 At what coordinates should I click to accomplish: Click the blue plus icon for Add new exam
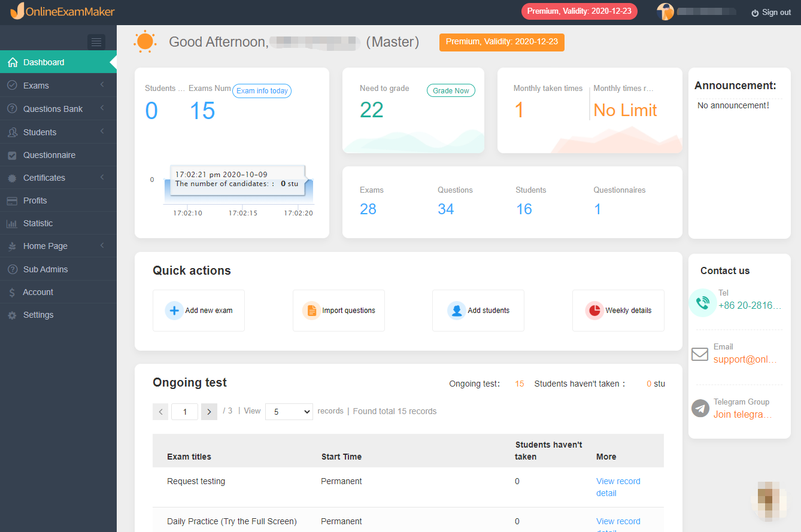coord(174,311)
